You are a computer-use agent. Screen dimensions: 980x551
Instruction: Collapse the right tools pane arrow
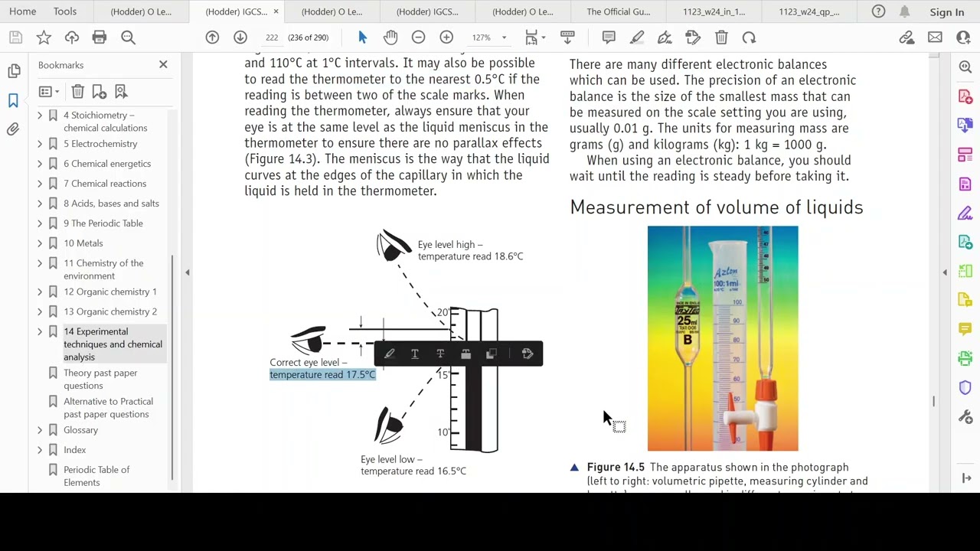click(945, 272)
